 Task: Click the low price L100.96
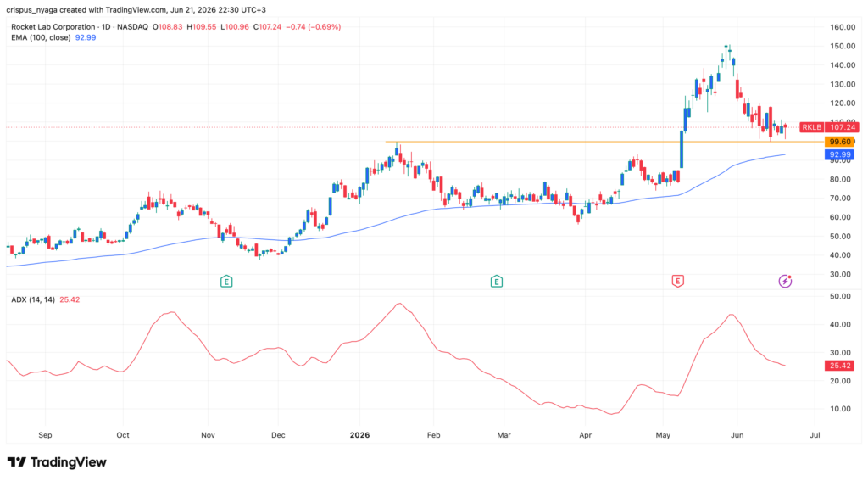(x=235, y=26)
